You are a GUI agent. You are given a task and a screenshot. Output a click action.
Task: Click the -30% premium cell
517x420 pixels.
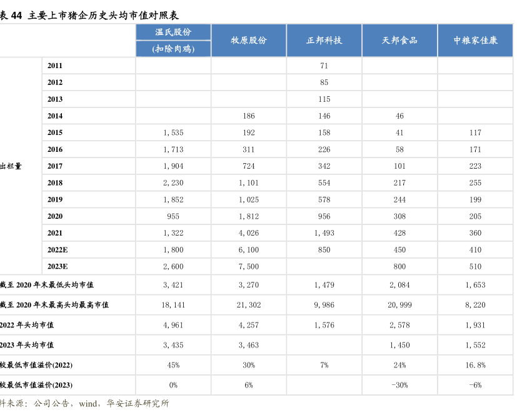click(x=399, y=385)
